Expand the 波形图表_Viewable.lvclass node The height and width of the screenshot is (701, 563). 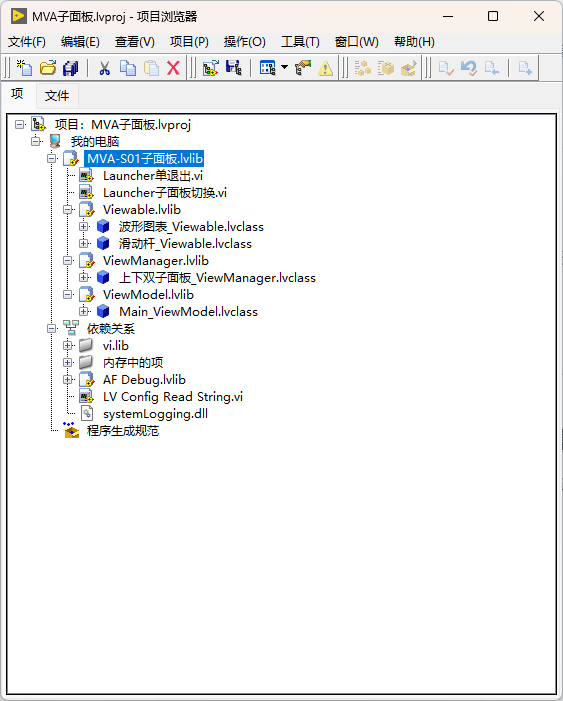[84, 226]
